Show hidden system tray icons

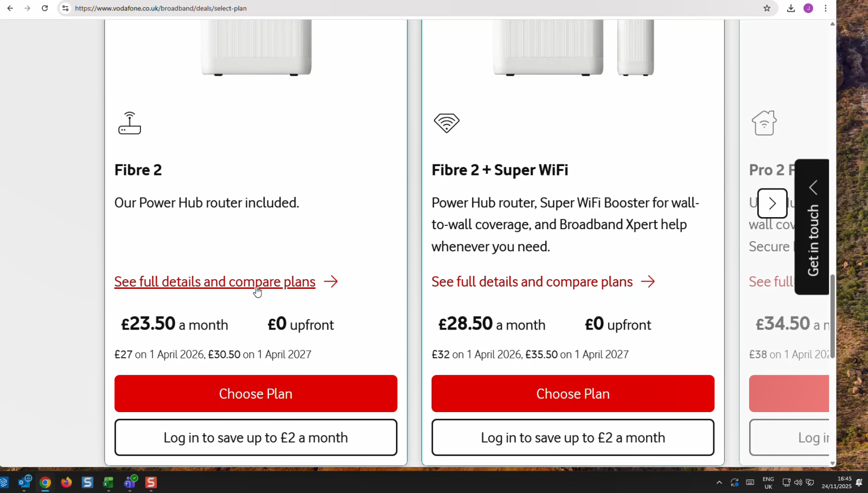(719, 482)
